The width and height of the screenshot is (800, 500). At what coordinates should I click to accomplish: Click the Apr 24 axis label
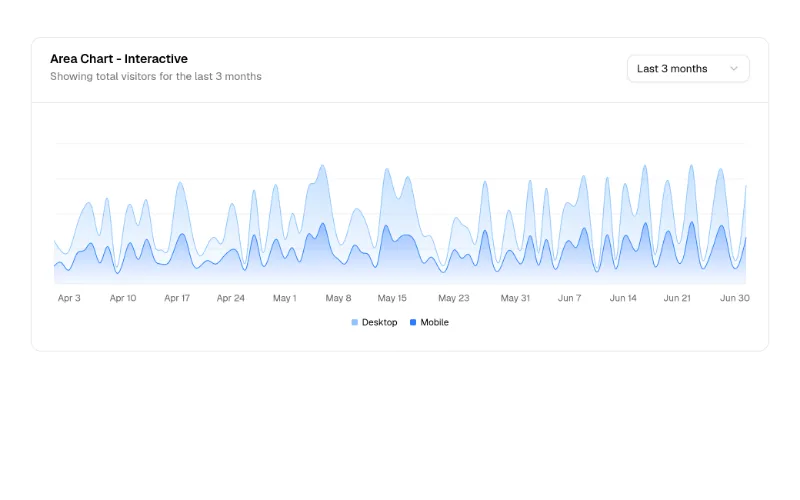[231, 298]
